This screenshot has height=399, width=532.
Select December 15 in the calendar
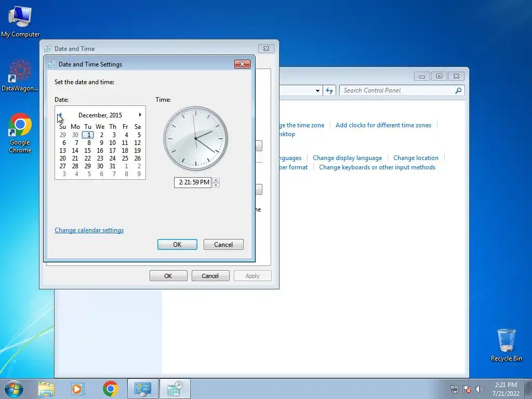(87, 150)
